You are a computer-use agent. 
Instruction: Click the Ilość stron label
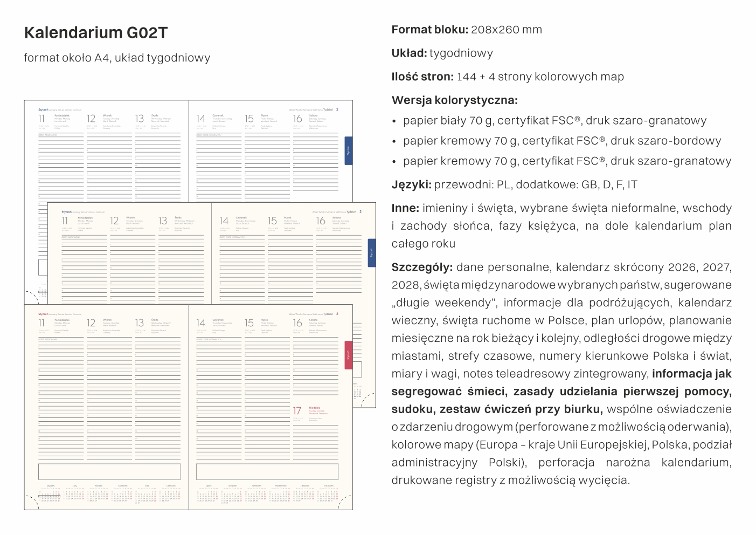pyautogui.click(x=422, y=77)
